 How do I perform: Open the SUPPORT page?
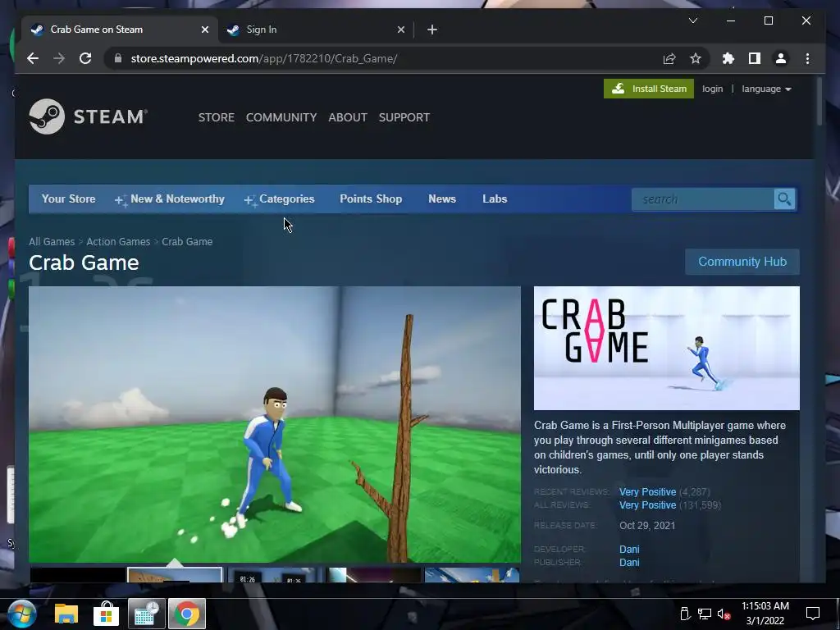pyautogui.click(x=404, y=117)
